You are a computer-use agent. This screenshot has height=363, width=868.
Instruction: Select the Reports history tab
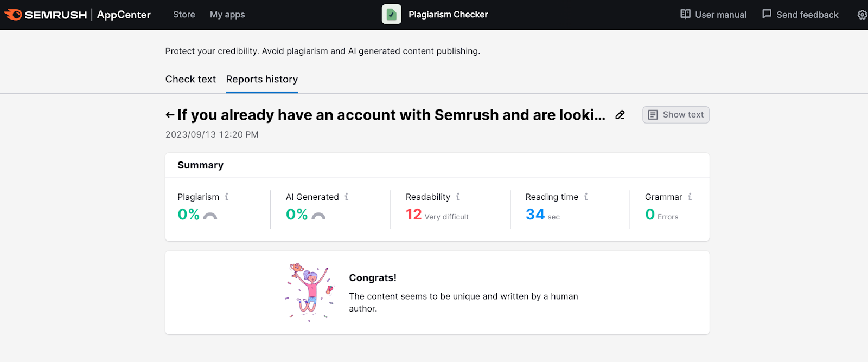coord(262,79)
